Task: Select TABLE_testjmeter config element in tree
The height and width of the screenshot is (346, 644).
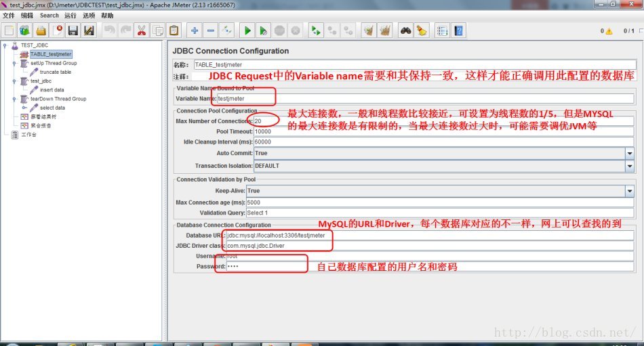Action: (51, 54)
